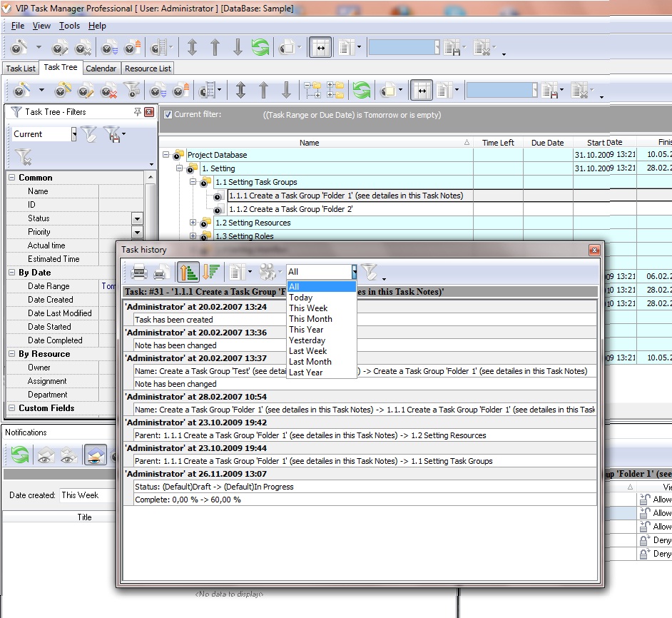Sort Task history in ascending order

(188, 272)
